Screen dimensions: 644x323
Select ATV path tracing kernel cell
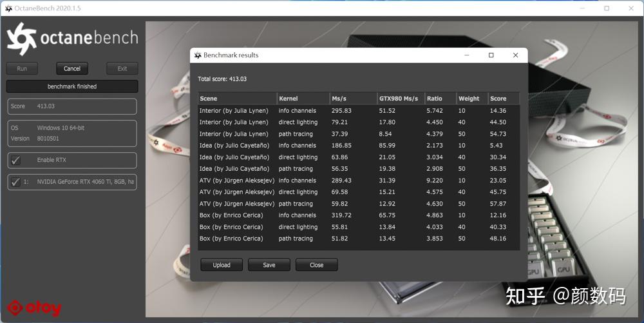coord(296,204)
